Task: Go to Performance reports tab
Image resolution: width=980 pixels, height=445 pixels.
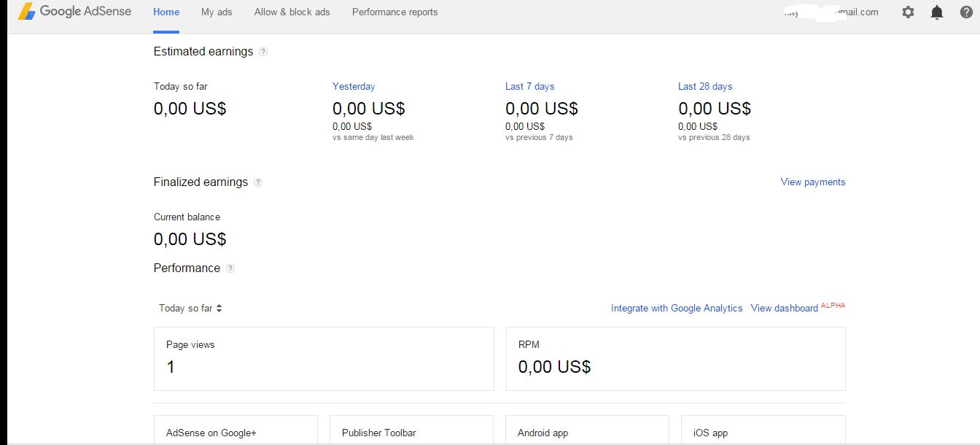Action: point(394,12)
